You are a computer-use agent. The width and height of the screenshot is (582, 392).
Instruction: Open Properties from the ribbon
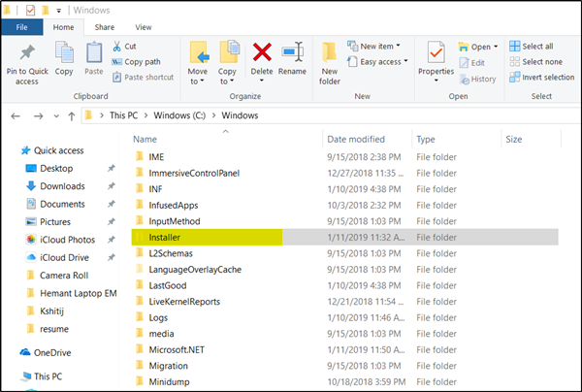click(x=436, y=54)
